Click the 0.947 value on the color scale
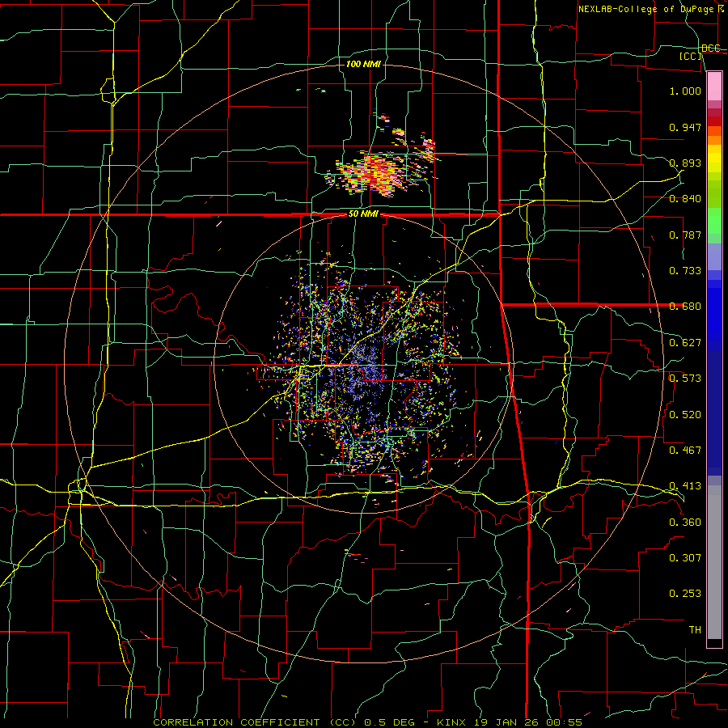 [685, 127]
